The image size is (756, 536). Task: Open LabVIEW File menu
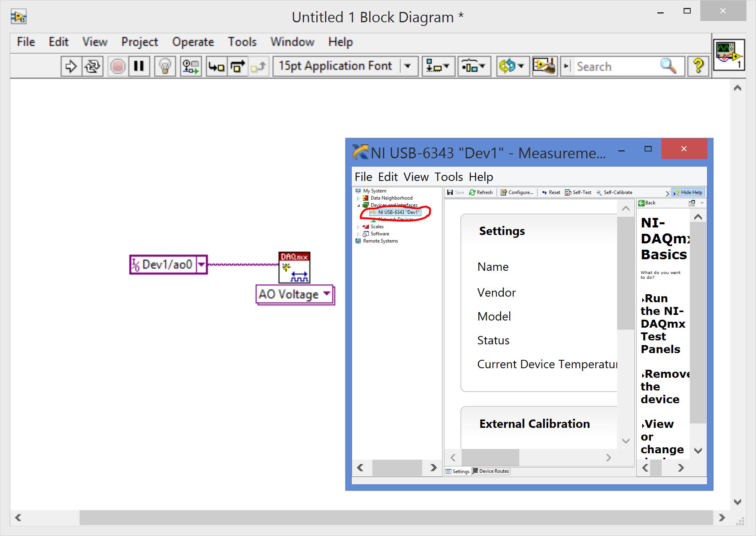click(26, 42)
